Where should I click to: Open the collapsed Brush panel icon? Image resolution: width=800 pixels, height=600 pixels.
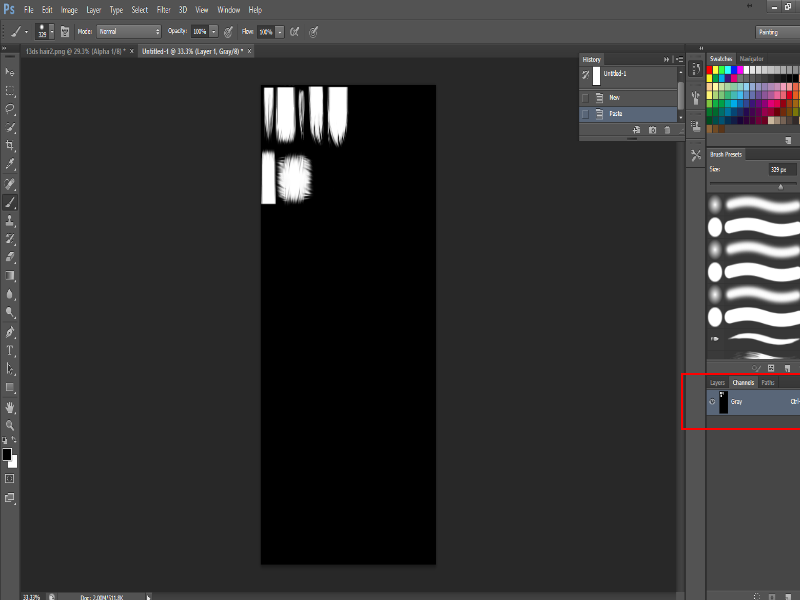click(x=695, y=97)
